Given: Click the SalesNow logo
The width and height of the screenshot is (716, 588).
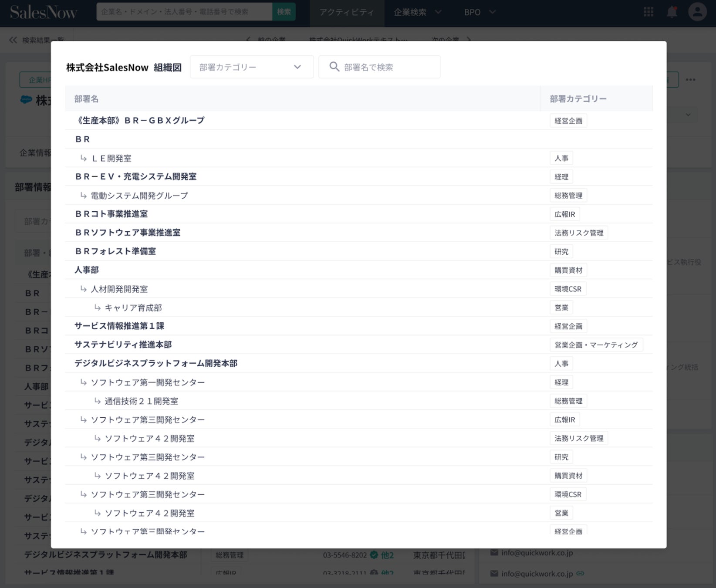Looking at the screenshot, I should pos(44,12).
